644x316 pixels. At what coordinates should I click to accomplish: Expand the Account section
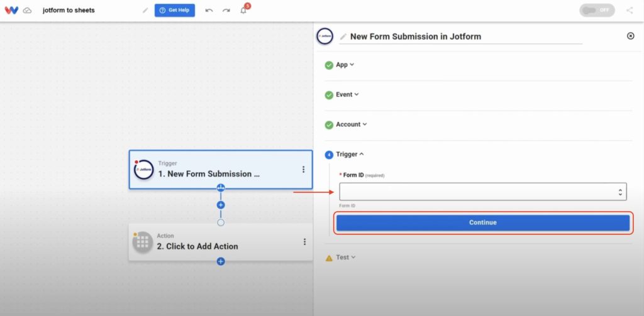pos(352,124)
